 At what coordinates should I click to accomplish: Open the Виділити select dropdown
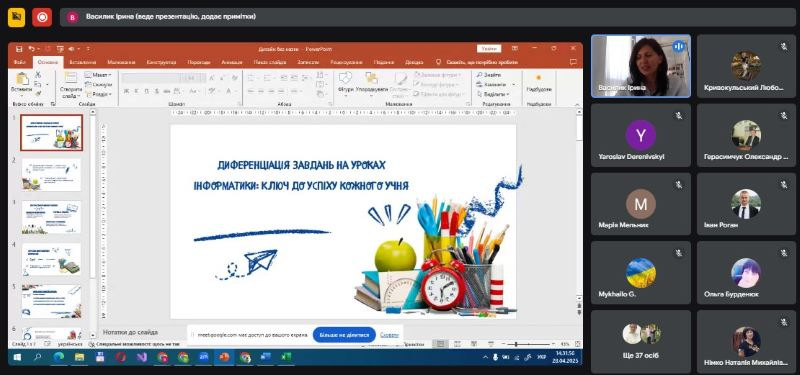click(493, 94)
